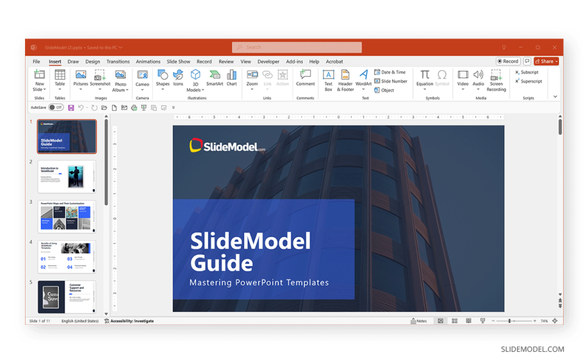
Task: Apply Subscript formatting
Action: pyautogui.click(x=527, y=72)
